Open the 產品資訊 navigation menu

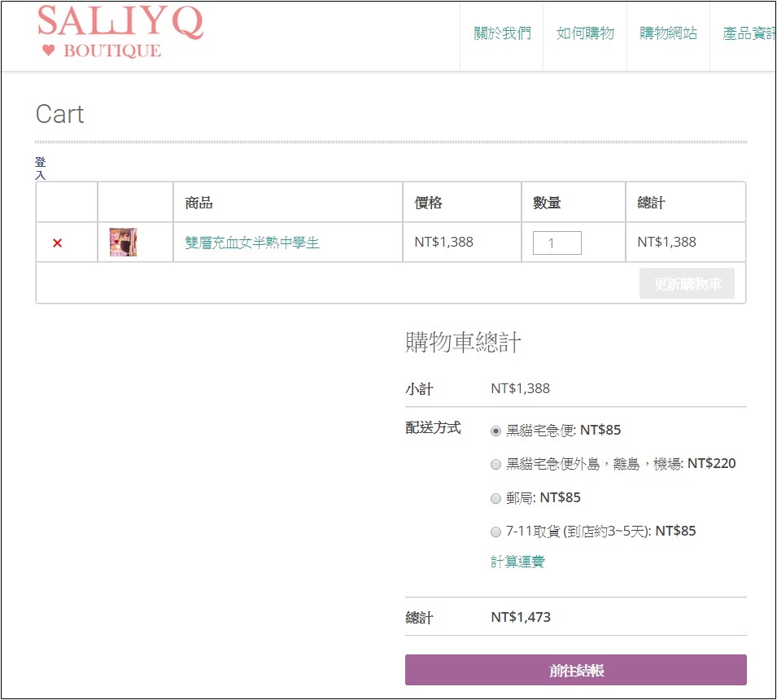click(x=748, y=33)
